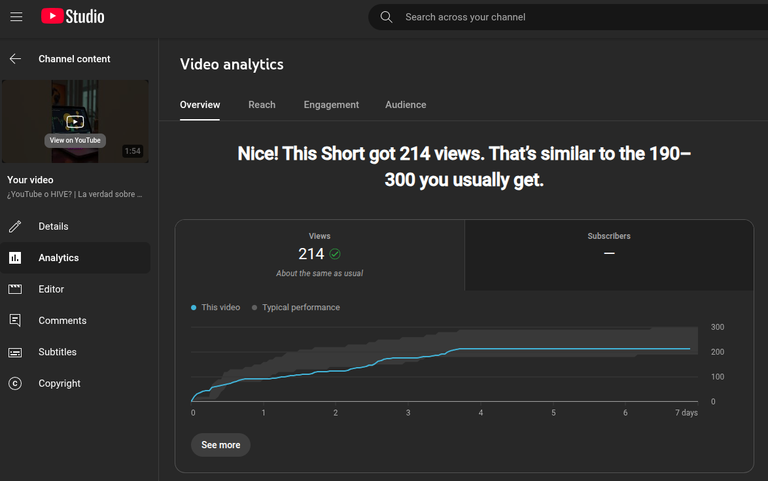
Task: Click the Subtitles icon in sidebar
Action: pyautogui.click(x=15, y=352)
